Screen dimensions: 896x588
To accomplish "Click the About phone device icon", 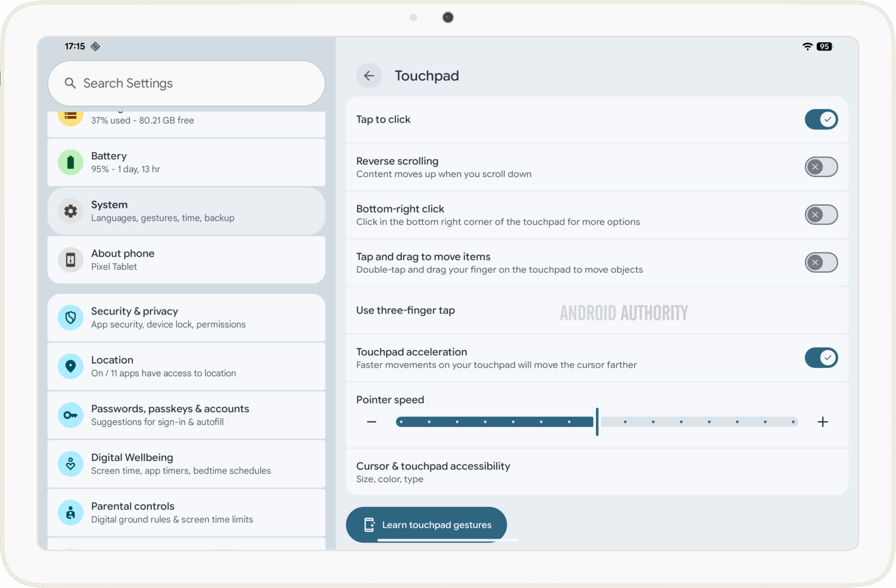I will pos(70,260).
